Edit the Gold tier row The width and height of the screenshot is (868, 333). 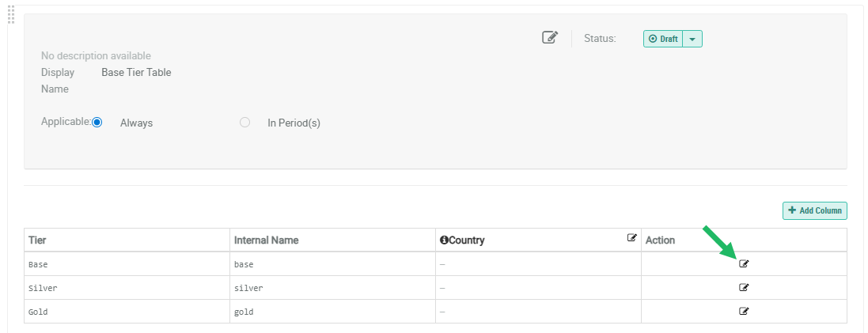[x=744, y=312]
